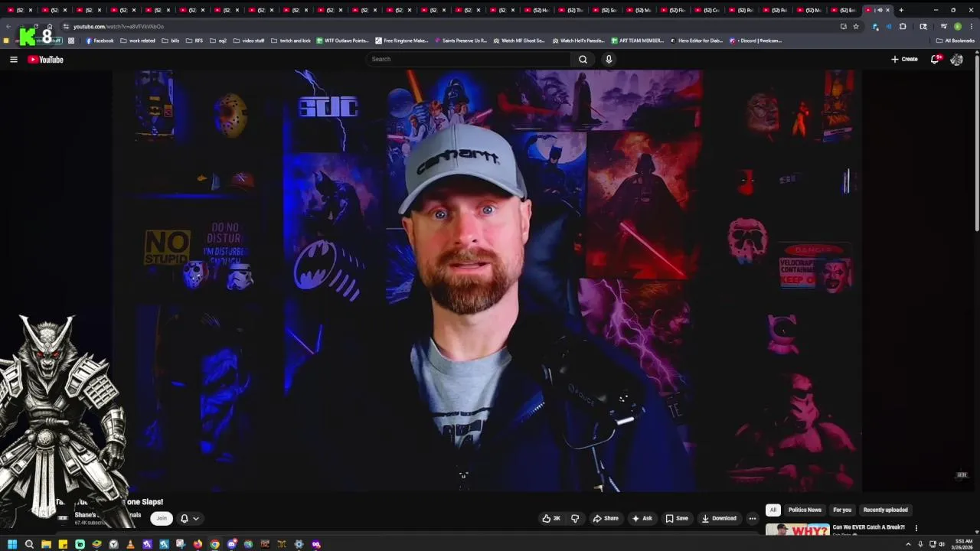The width and height of the screenshot is (980, 551).
Task: Select the All filter chip
Action: pos(773,510)
